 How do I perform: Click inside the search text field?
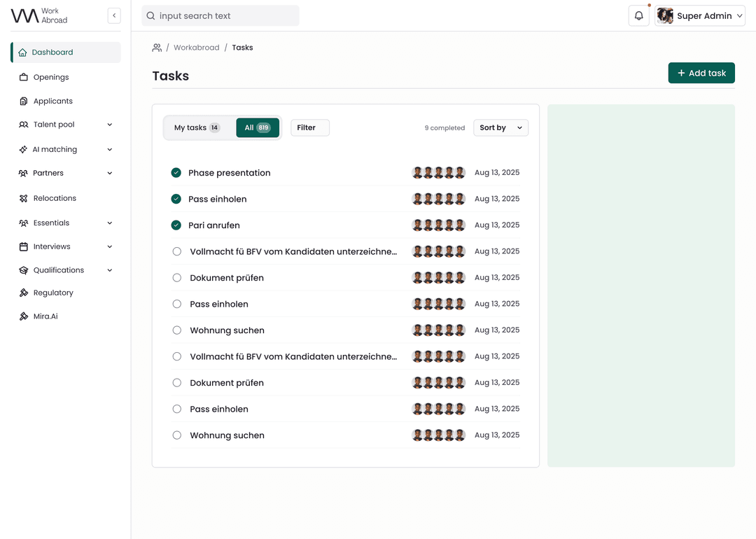(x=220, y=15)
